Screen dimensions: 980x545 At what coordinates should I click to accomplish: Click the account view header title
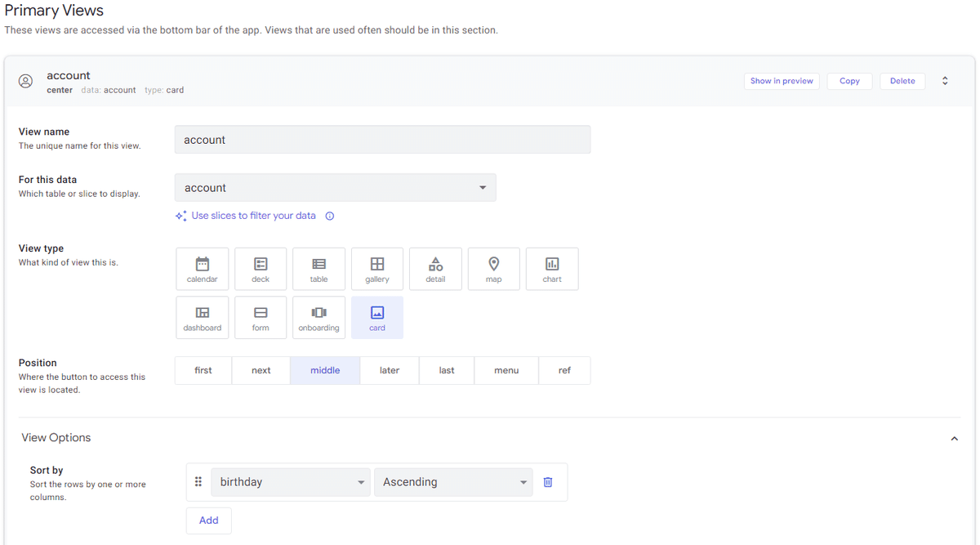69,75
